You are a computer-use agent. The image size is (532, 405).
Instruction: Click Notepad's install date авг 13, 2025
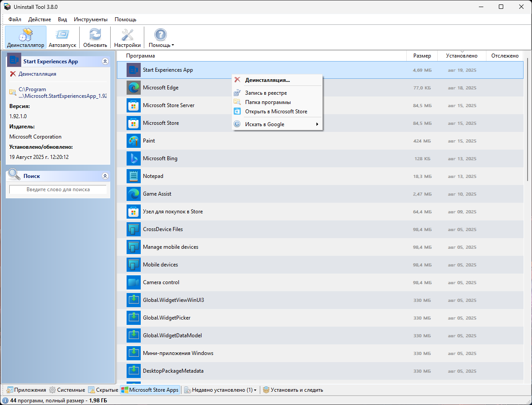point(462,177)
